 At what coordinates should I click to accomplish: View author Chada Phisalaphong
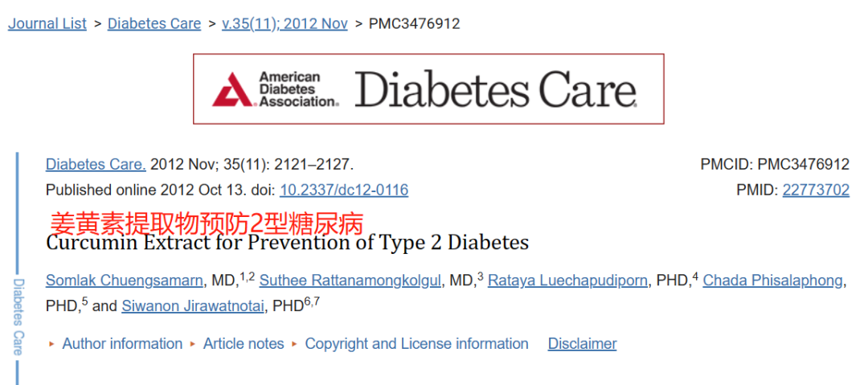772,281
